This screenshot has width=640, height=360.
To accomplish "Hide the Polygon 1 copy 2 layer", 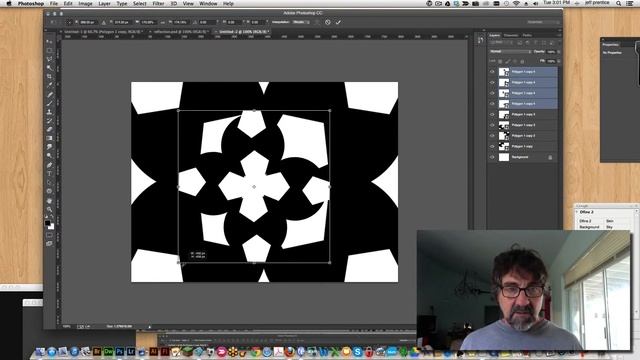I will 492,136.
